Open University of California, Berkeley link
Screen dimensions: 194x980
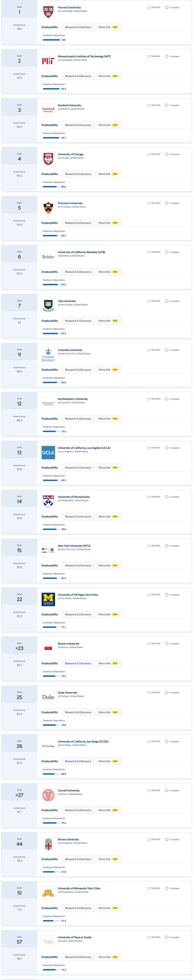coord(81,252)
